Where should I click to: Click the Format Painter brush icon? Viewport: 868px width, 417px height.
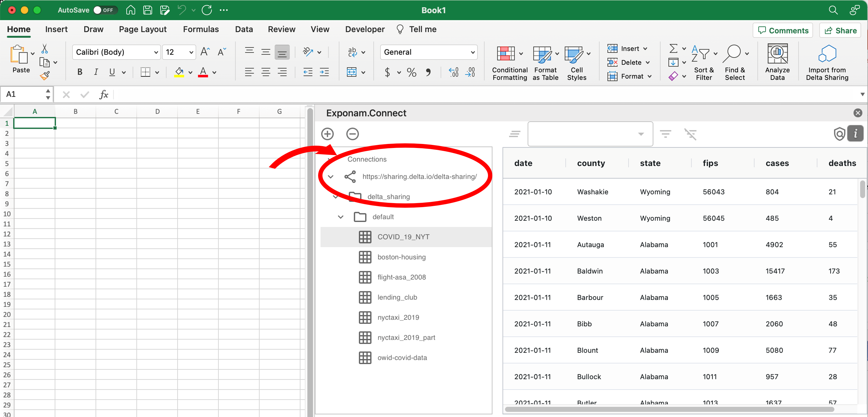[x=45, y=76]
